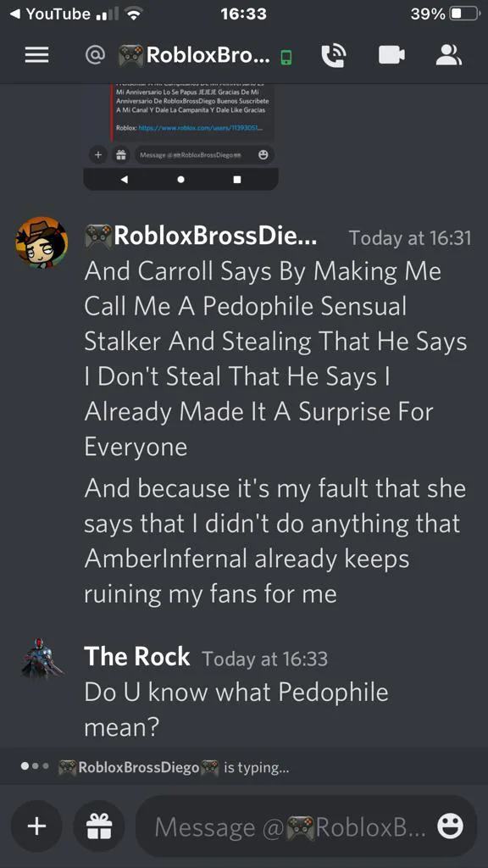Tap the 'Do U know what Pedophile mean?' message
Screen dimensions: 488x868
point(236,709)
